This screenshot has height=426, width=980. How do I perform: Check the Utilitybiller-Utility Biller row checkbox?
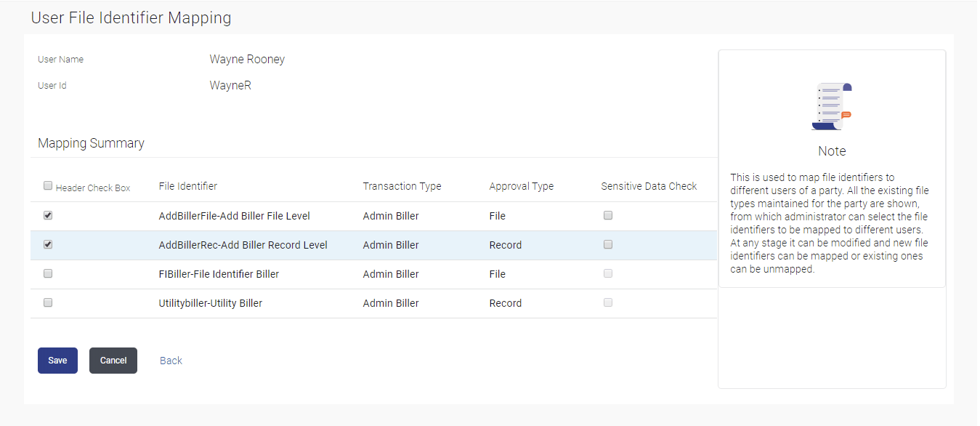(x=48, y=303)
